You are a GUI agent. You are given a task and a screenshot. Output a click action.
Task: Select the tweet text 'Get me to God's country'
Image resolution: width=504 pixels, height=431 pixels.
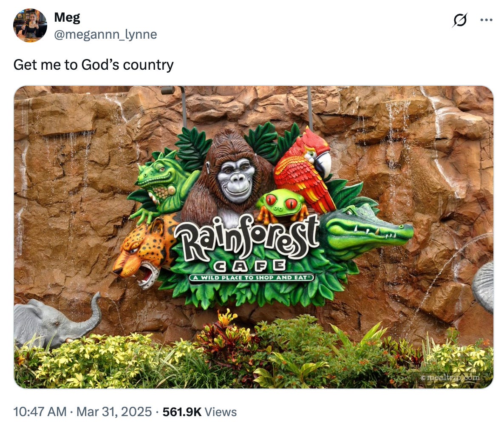click(93, 65)
